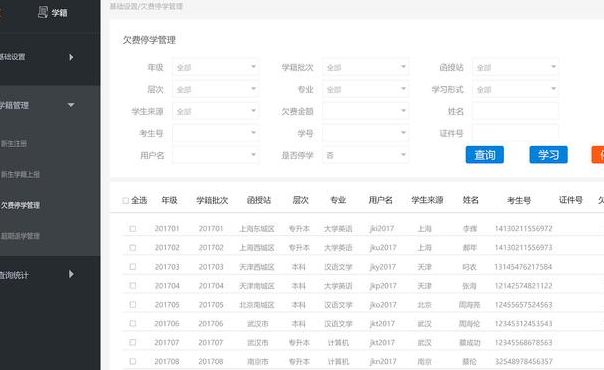Collapse the 学籍管理 sidebar section

[x=71, y=105]
